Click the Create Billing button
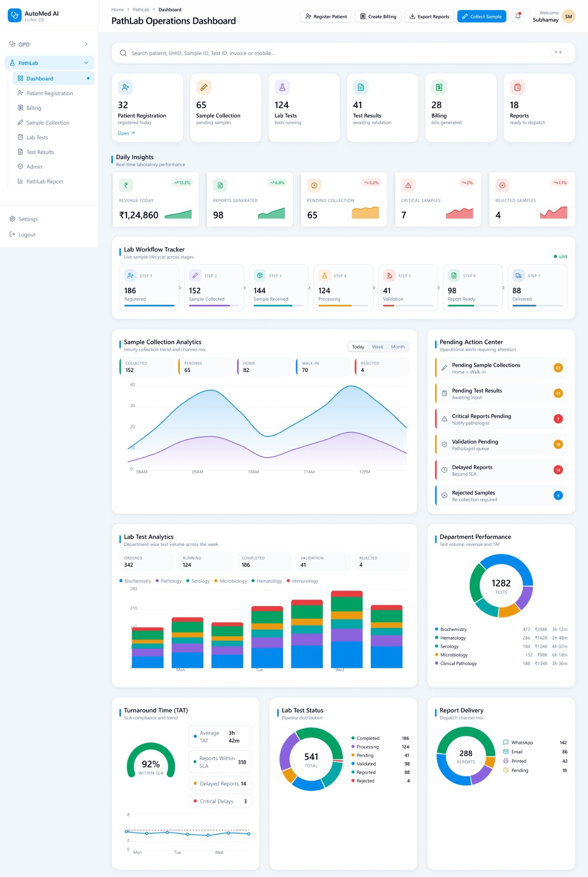This screenshot has width=588, height=877. point(378,16)
